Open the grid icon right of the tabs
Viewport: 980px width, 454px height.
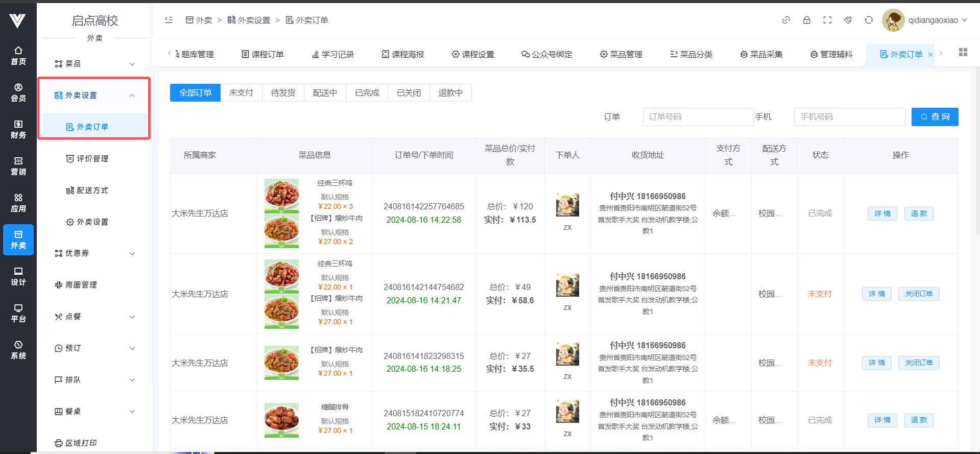[x=963, y=53]
